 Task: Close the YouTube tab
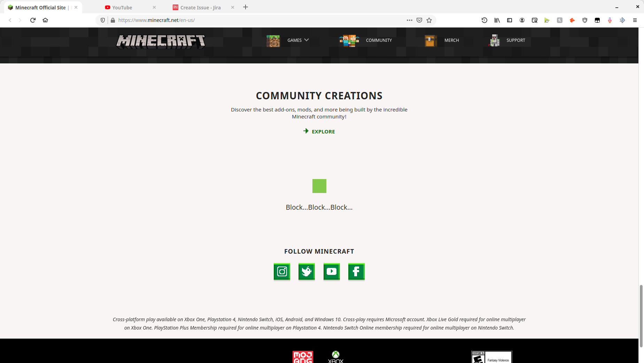(154, 7)
